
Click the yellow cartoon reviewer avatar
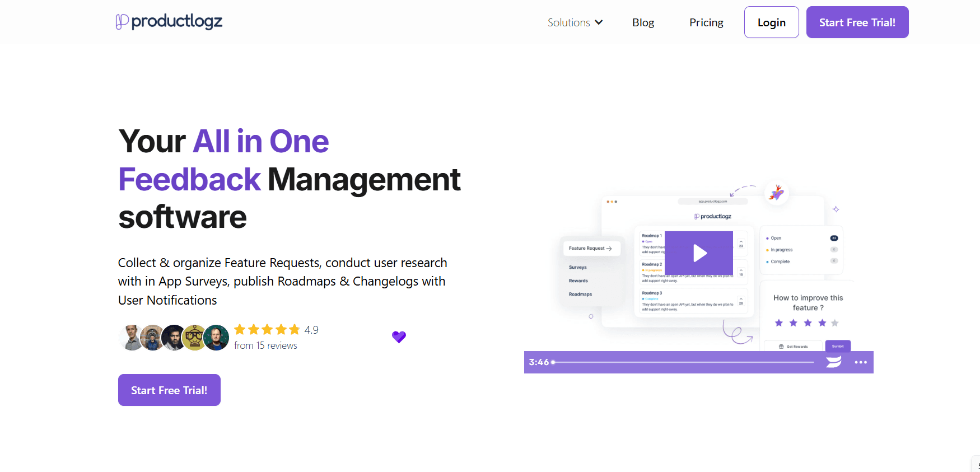195,338
